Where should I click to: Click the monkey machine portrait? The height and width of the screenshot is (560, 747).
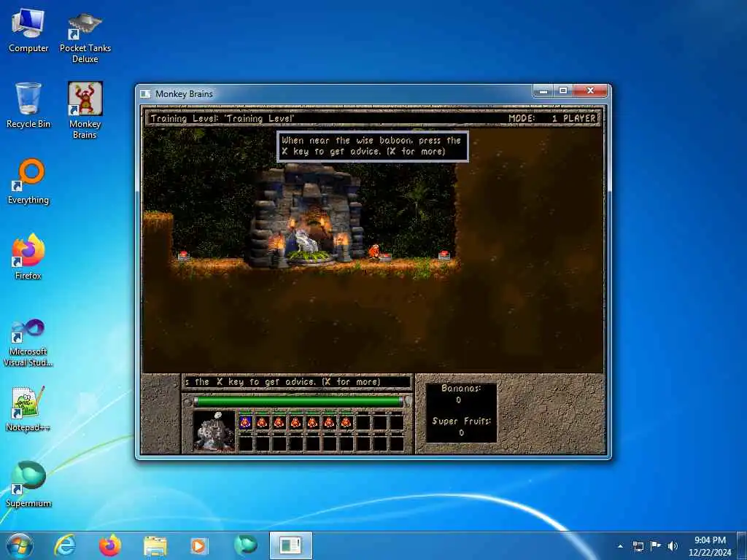(x=214, y=432)
